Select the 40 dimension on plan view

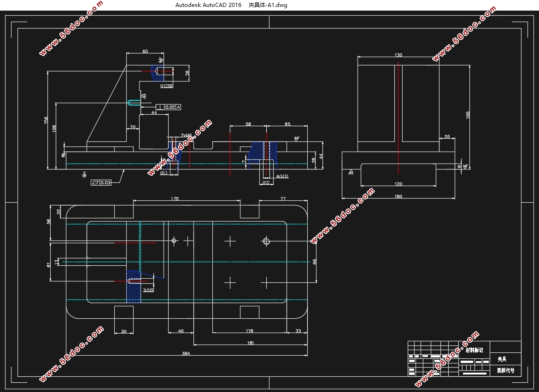[x=181, y=331]
